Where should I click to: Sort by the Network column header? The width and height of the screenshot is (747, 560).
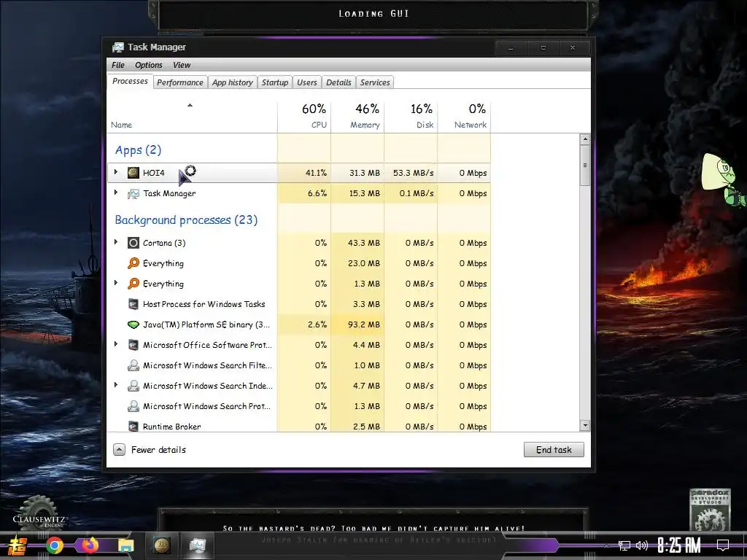pos(465,117)
